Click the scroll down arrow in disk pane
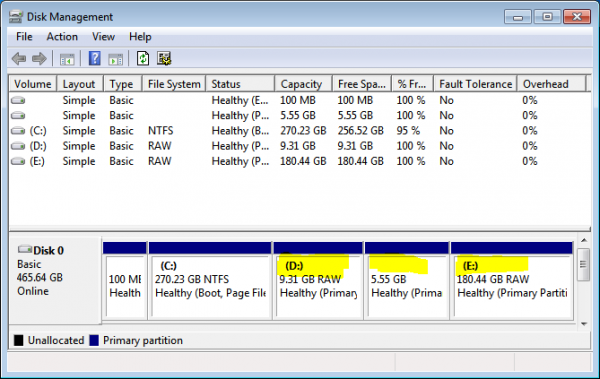 [584, 324]
